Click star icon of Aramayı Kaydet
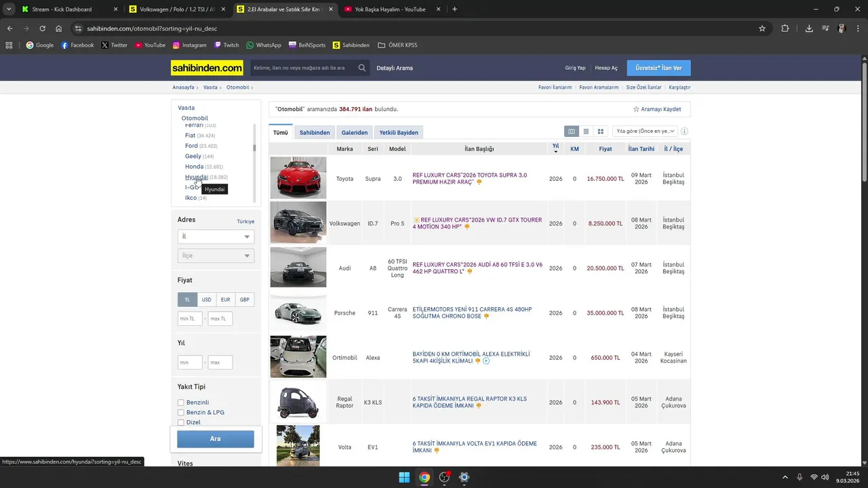The image size is (868, 488). coord(636,109)
